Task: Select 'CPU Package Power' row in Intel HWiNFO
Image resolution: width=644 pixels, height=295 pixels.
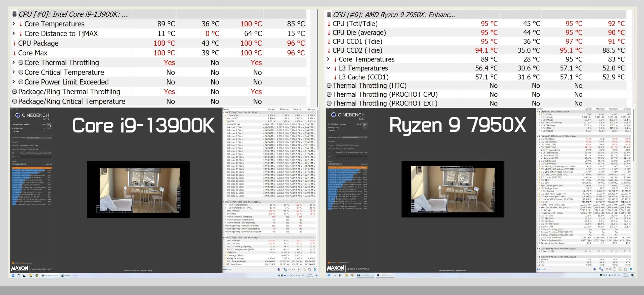Action: (x=270, y=261)
